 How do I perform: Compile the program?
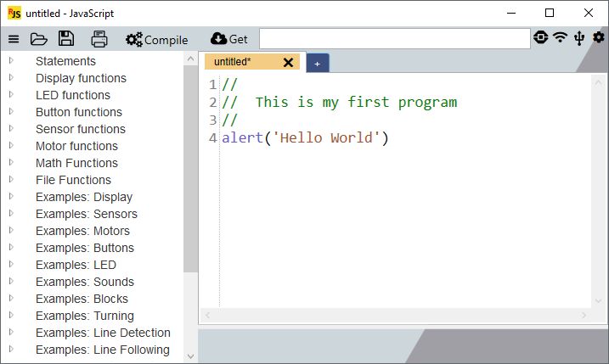click(156, 40)
